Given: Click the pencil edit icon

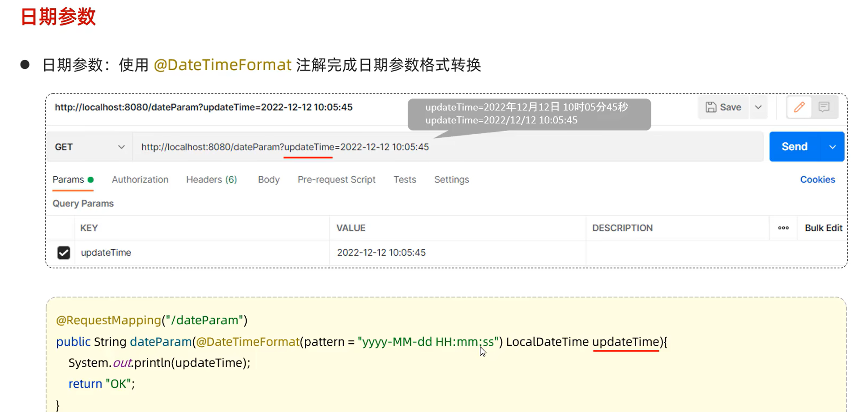Looking at the screenshot, I should (799, 107).
